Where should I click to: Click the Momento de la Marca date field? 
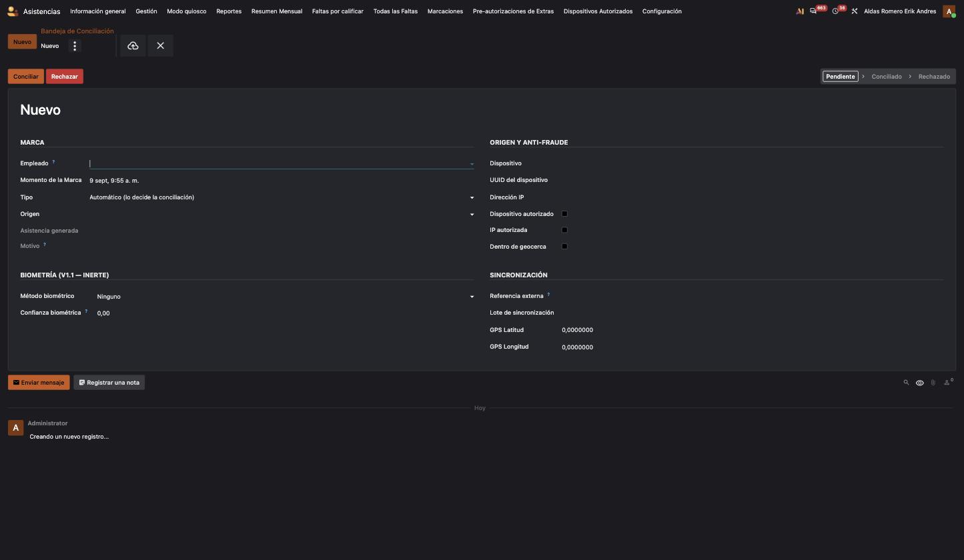pos(282,181)
